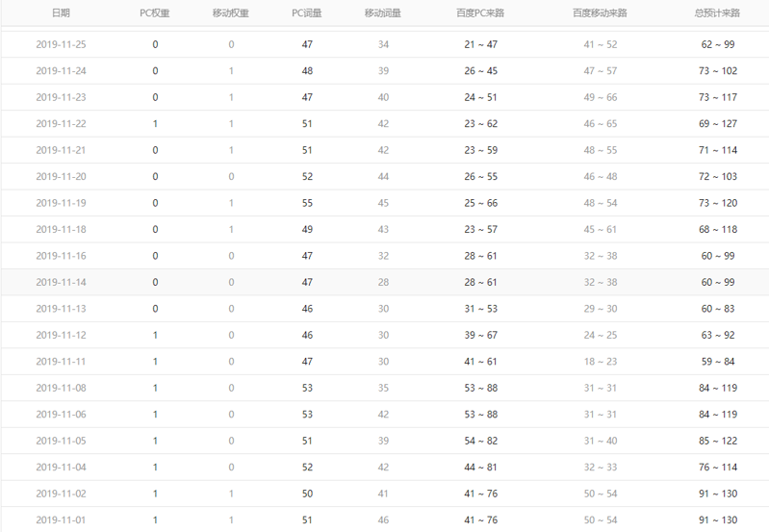Click mobile word count 28 cell

pos(383,283)
